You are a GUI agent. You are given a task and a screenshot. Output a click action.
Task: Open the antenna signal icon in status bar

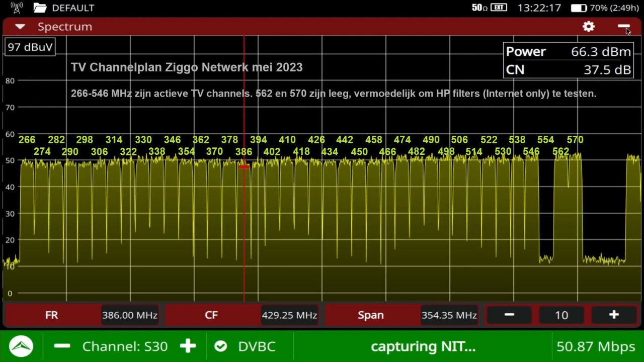pyautogui.click(x=17, y=8)
